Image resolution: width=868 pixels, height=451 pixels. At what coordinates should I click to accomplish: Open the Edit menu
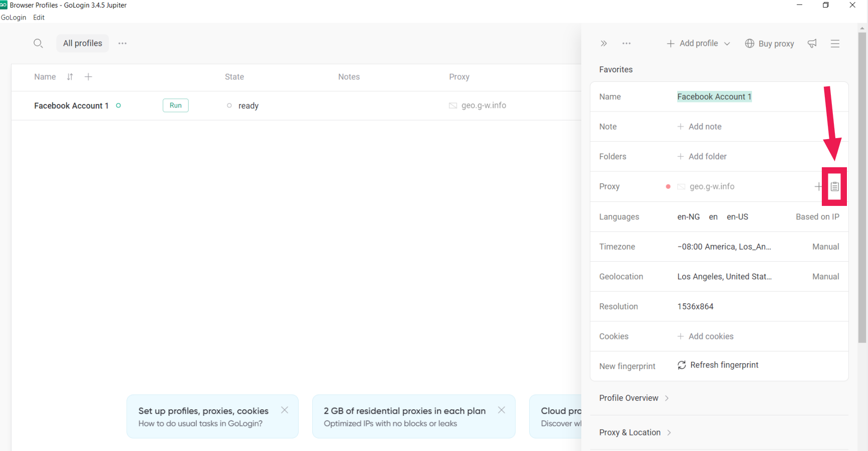pyautogui.click(x=39, y=18)
